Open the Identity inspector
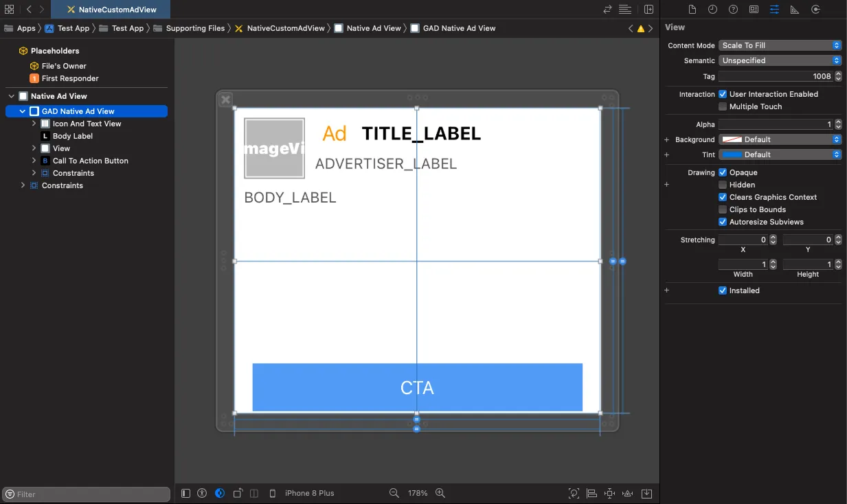 [x=754, y=9]
